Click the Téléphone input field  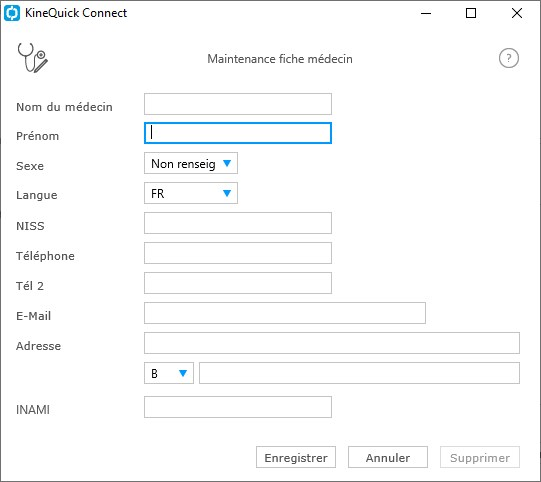coord(238,253)
